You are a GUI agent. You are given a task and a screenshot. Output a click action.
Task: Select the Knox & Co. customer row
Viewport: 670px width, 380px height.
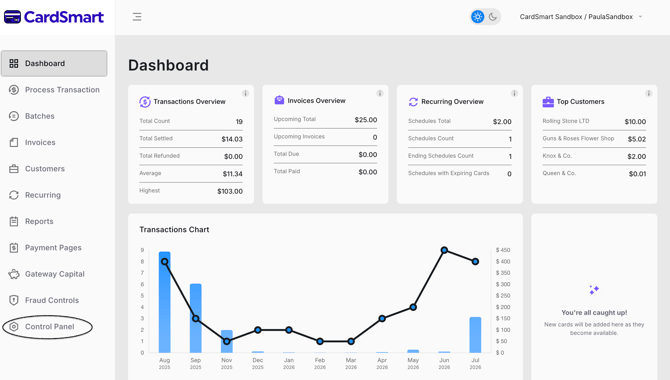point(594,156)
